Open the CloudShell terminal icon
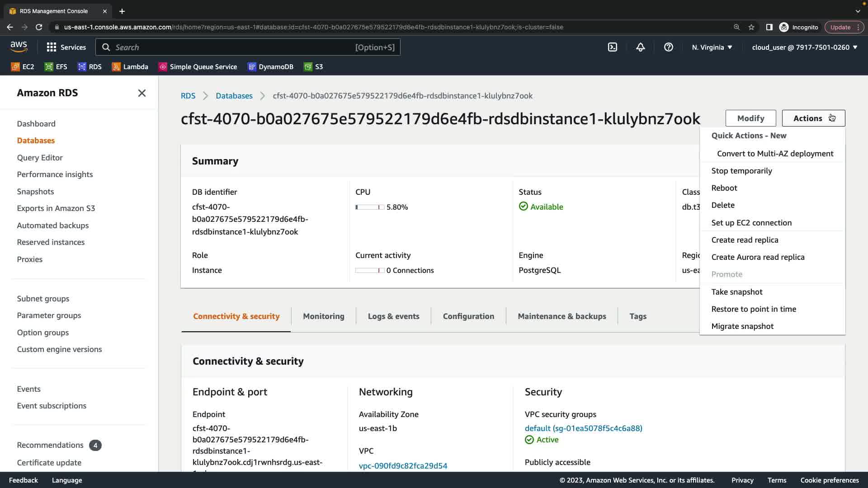The image size is (868, 488). (613, 47)
